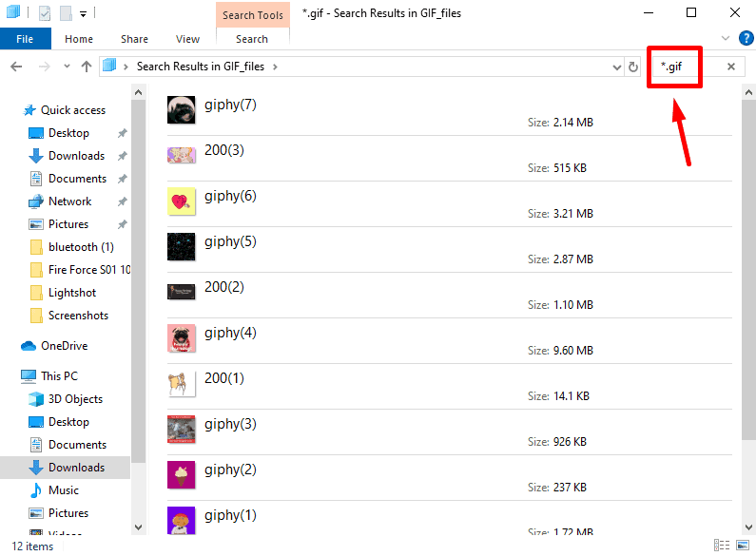756x556 pixels.
Task: Click the address bar location icon
Action: tap(110, 65)
